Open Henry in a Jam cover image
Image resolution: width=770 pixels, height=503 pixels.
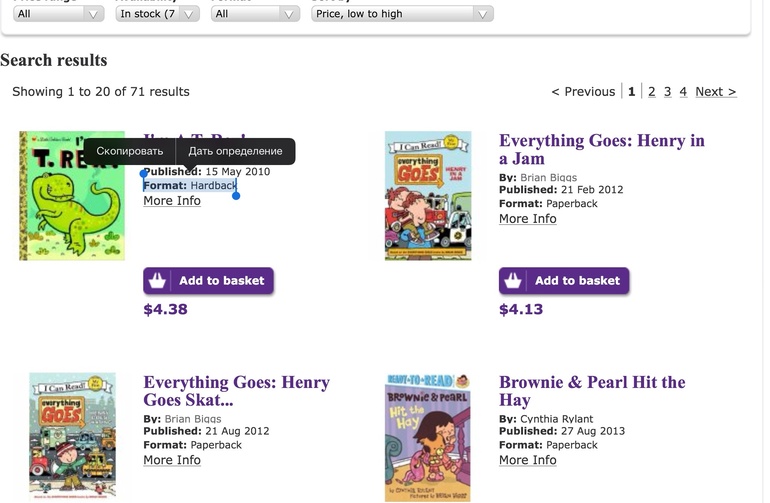click(x=428, y=196)
